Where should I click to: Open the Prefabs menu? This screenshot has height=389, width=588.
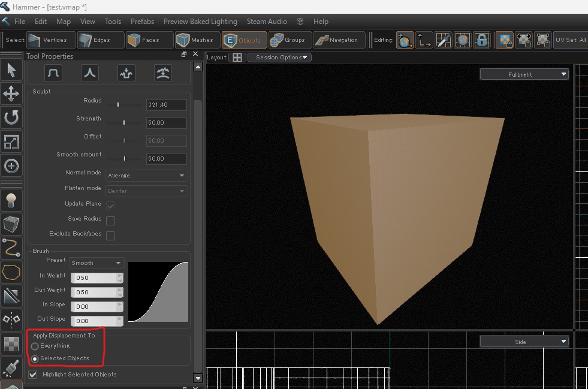[x=142, y=21]
